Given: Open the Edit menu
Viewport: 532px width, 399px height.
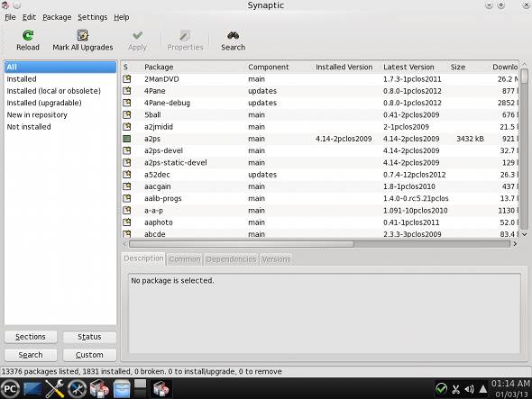Looking at the screenshot, I should click(x=29, y=17).
